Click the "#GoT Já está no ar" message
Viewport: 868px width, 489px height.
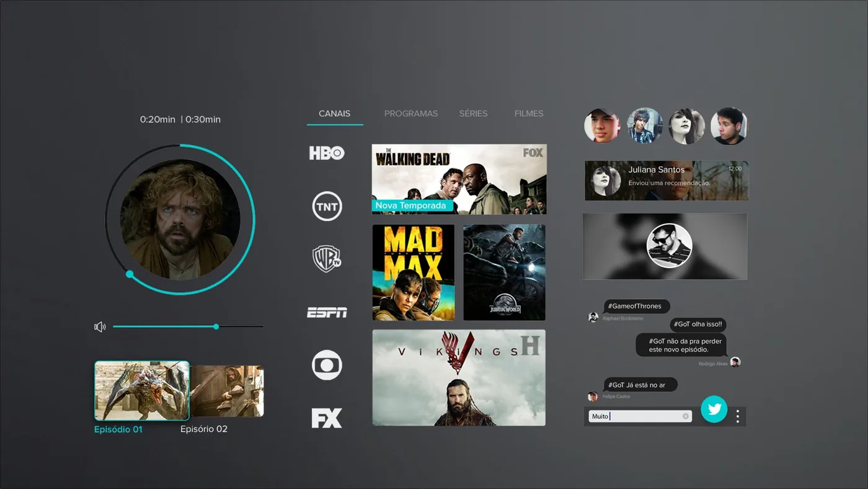[x=640, y=385]
